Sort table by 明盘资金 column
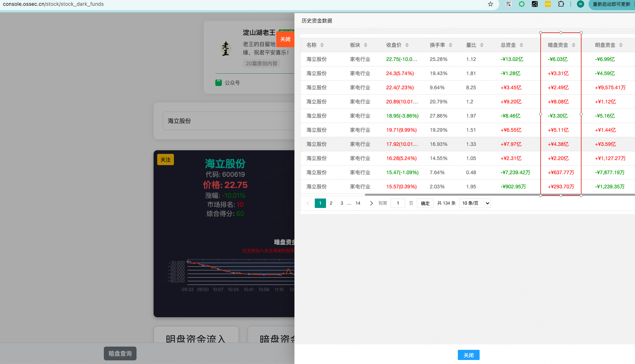 pyautogui.click(x=621, y=45)
